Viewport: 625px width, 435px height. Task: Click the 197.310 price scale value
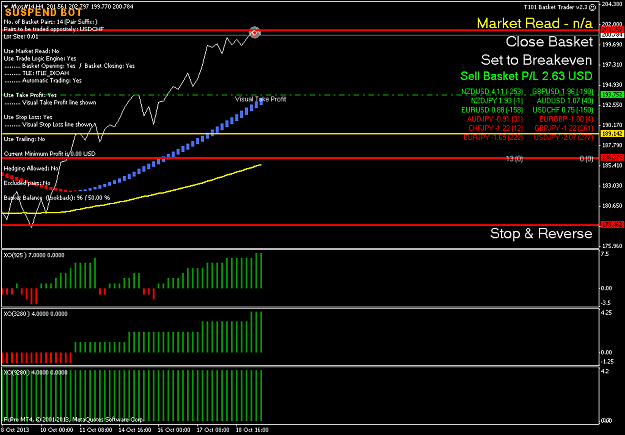(x=611, y=64)
